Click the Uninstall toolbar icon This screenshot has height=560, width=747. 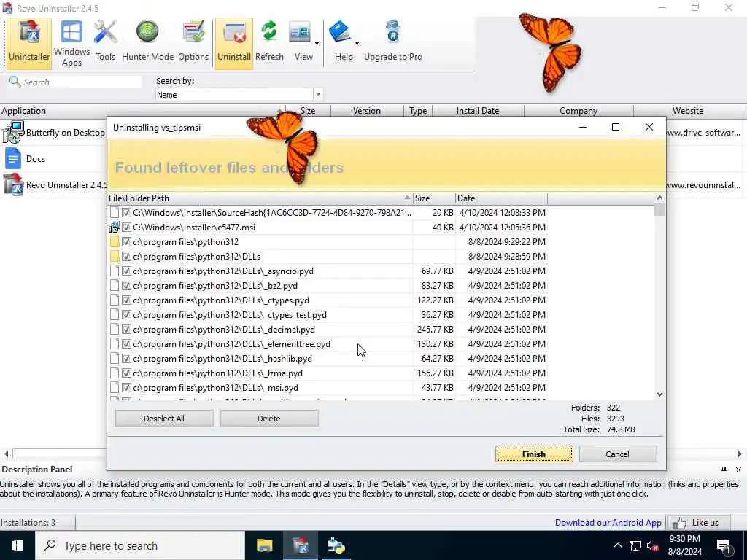click(234, 43)
